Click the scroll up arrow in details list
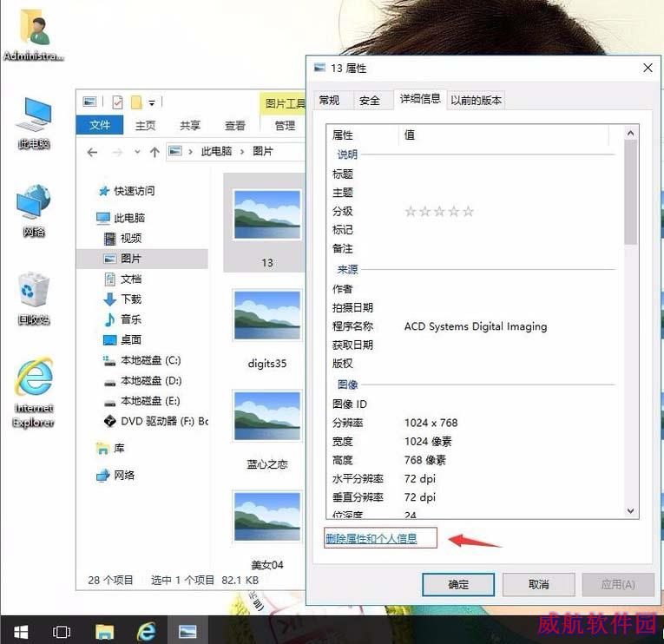 [630, 134]
